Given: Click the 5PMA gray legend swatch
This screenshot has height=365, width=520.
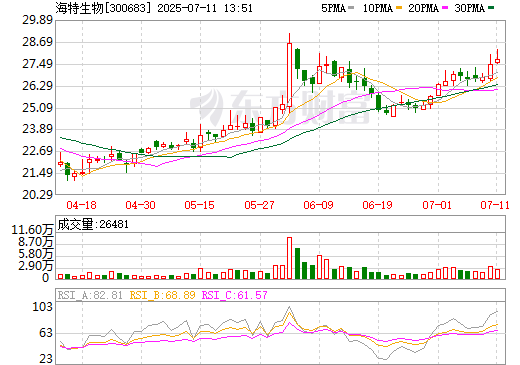Looking at the screenshot, I should [x=351, y=8].
